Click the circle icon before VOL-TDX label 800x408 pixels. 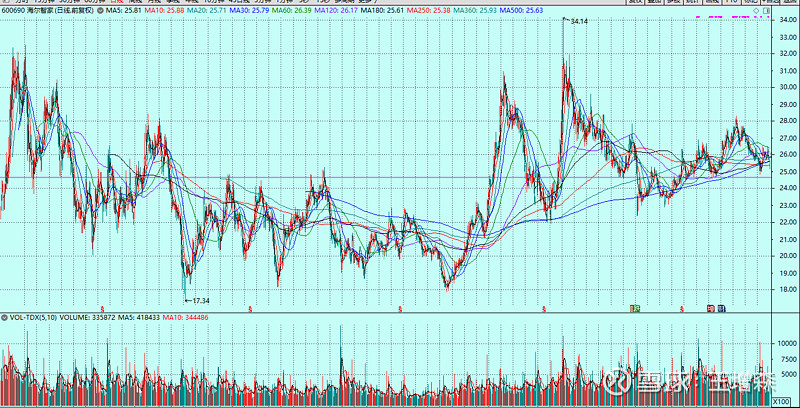pyautogui.click(x=4, y=317)
